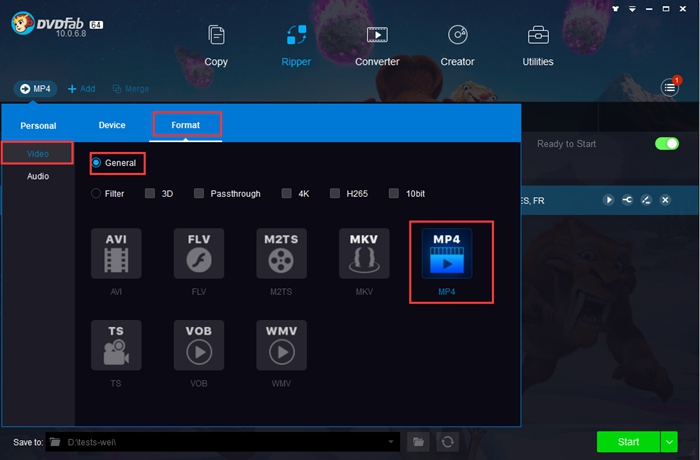Check the Passthrough checkbox

pyautogui.click(x=199, y=193)
